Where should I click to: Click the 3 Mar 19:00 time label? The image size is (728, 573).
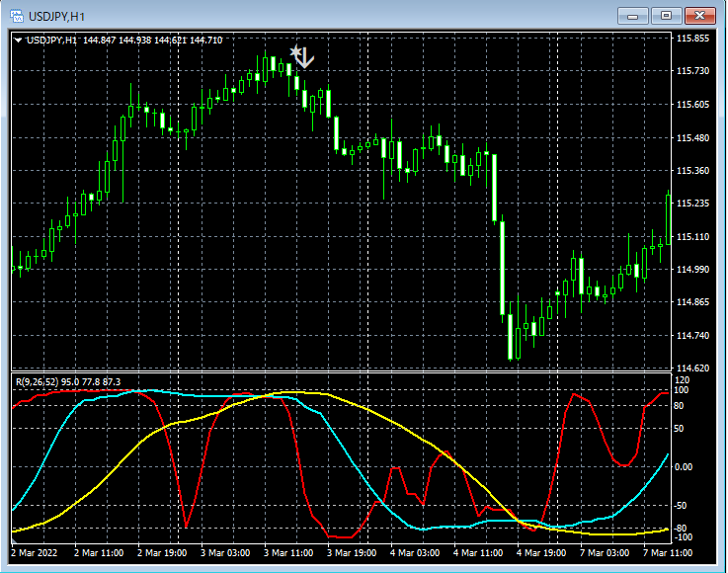pos(352,553)
